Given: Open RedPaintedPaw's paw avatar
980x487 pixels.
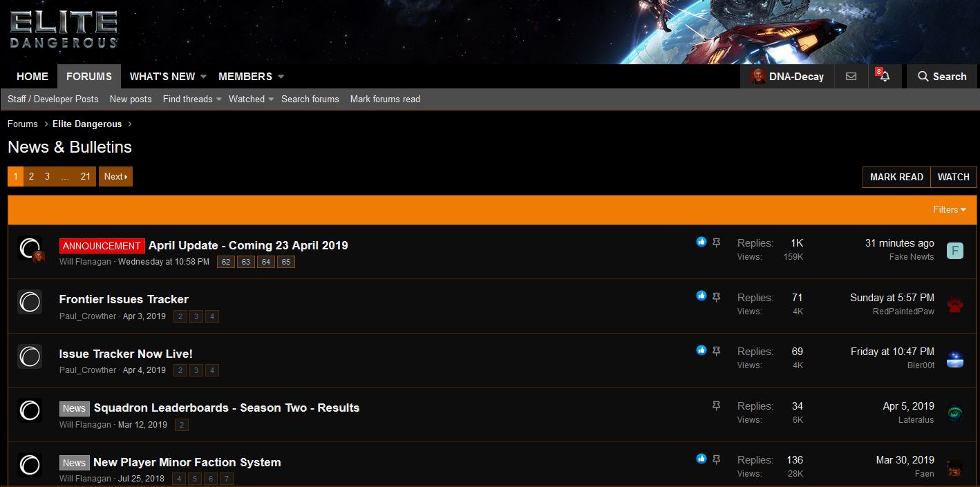Looking at the screenshot, I should pyautogui.click(x=954, y=305).
